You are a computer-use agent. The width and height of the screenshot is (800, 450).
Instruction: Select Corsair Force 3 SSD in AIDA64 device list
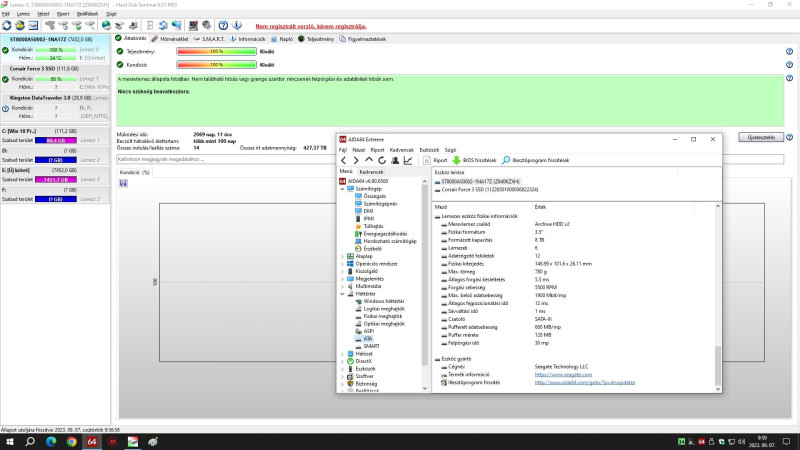pyautogui.click(x=489, y=189)
